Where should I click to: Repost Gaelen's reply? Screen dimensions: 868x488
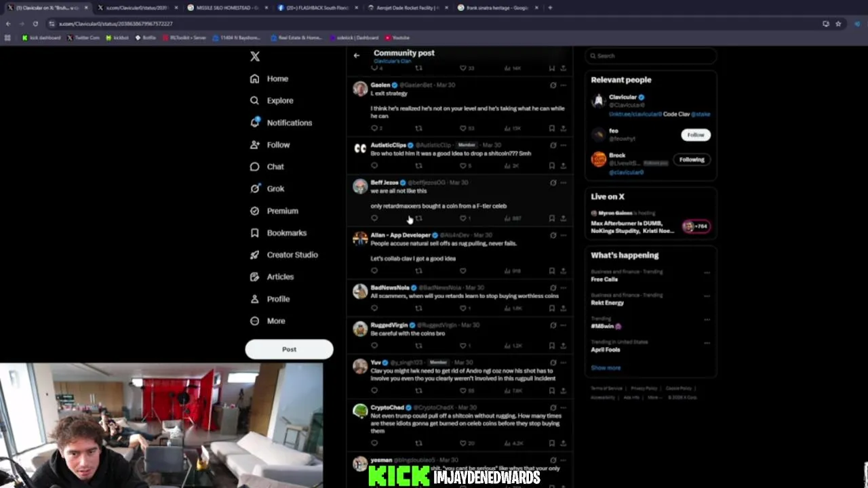(418, 128)
